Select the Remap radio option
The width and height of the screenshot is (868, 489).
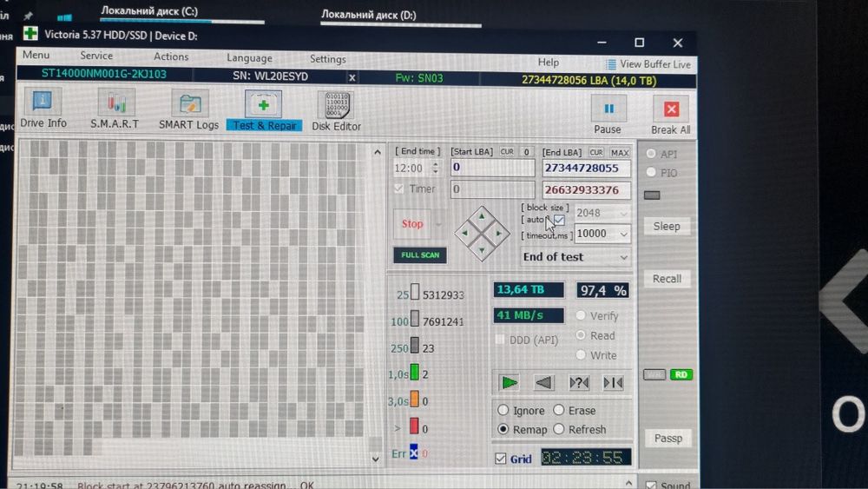[503, 429]
